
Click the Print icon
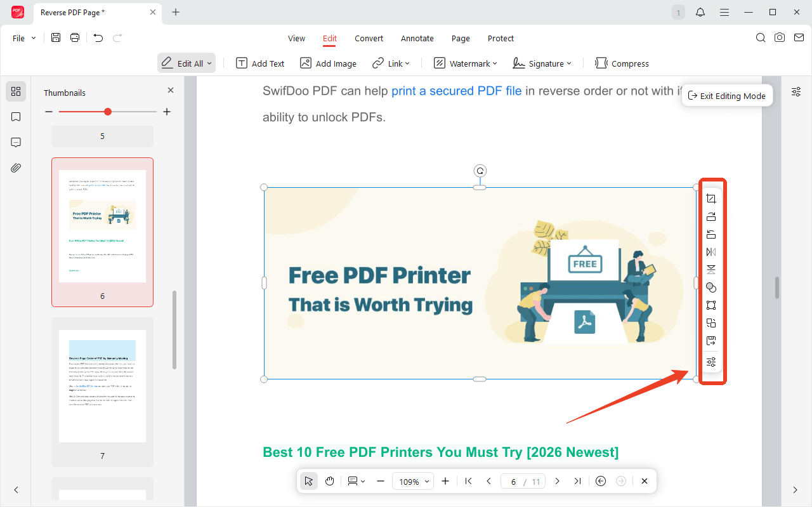(75, 38)
